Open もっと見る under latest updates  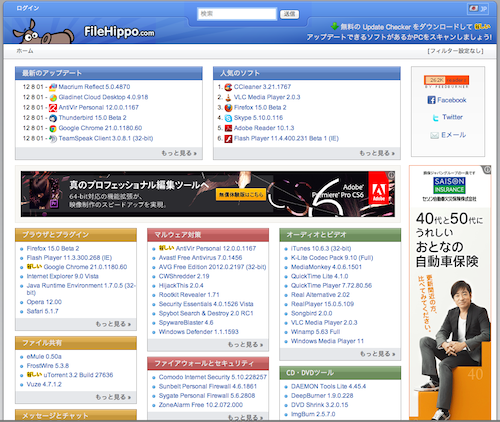pyautogui.click(x=179, y=153)
